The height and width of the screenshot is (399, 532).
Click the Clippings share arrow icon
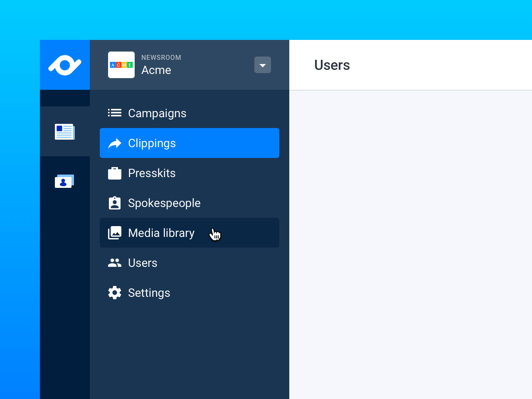(115, 143)
